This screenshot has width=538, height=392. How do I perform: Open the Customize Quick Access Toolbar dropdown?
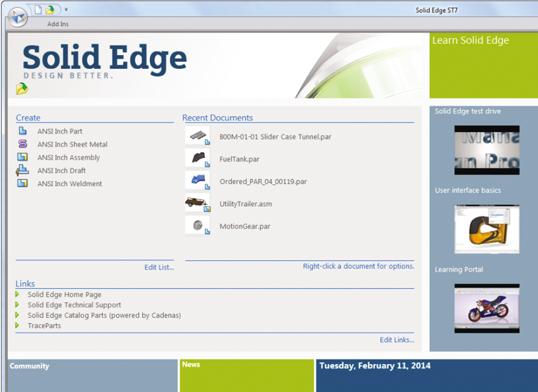point(67,9)
